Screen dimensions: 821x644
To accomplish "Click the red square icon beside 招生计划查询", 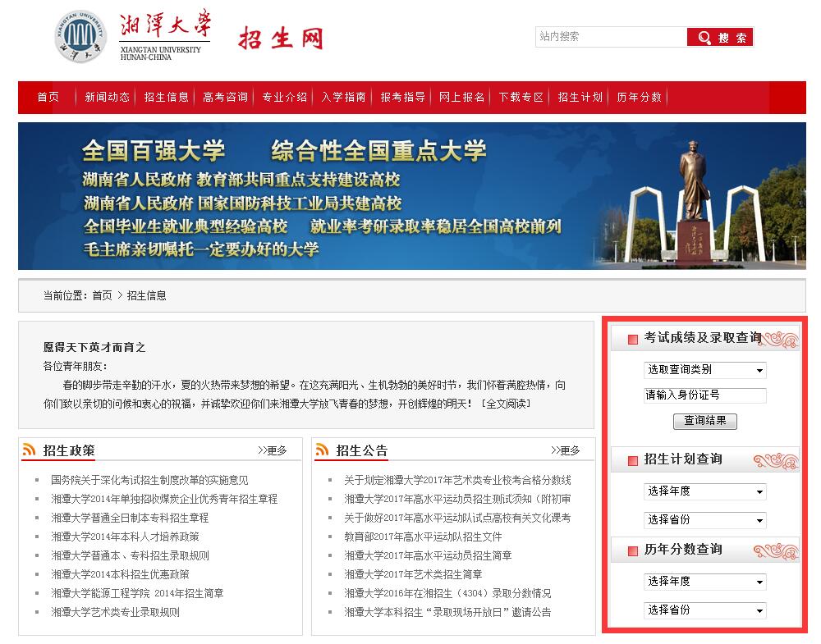I will point(632,460).
